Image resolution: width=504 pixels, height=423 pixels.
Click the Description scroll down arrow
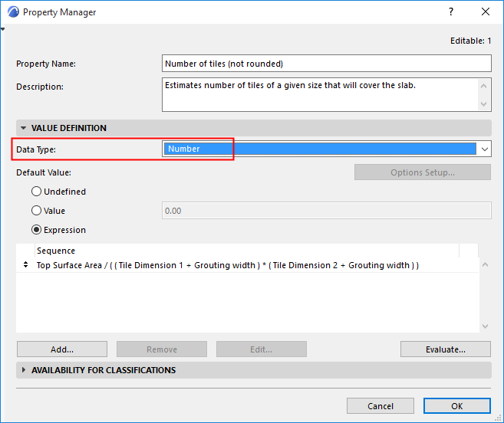pyautogui.click(x=483, y=103)
